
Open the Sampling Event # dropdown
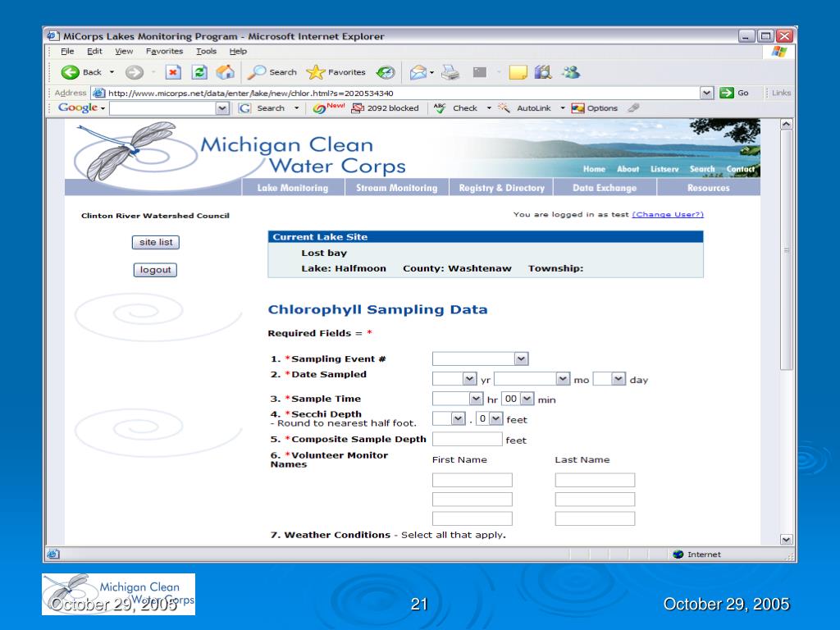(x=521, y=358)
